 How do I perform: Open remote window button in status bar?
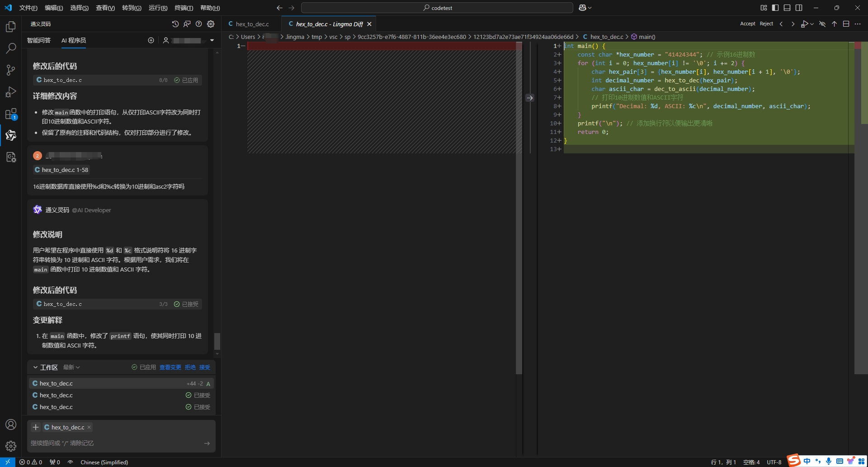tap(8, 462)
